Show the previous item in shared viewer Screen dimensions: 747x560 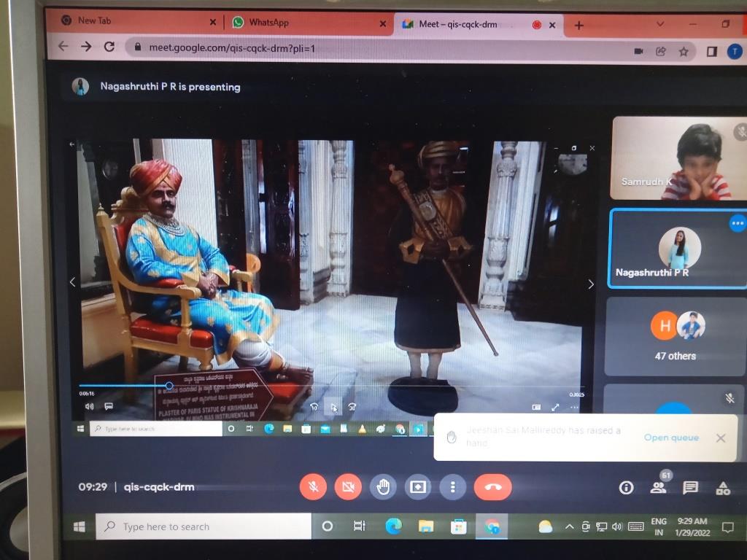tap(72, 282)
